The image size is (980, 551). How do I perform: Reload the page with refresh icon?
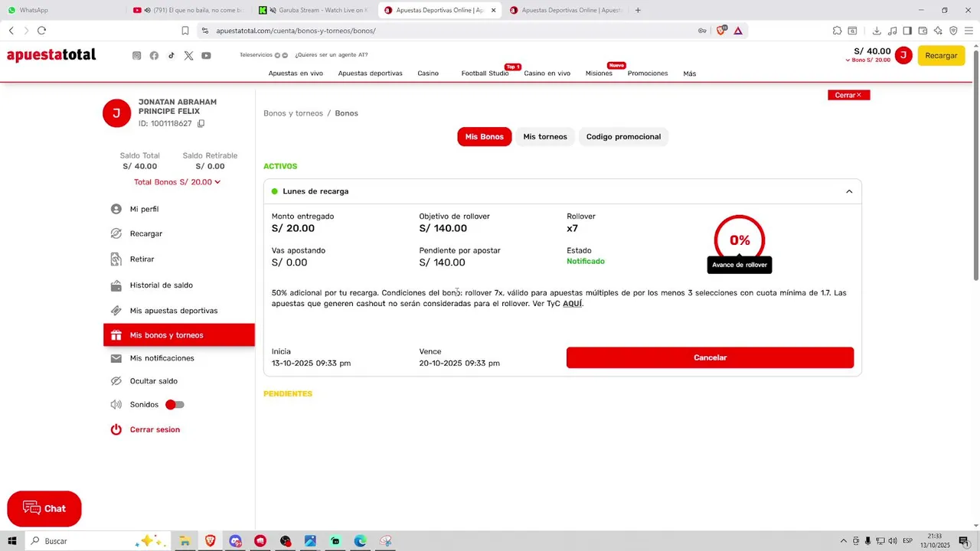pos(41,31)
